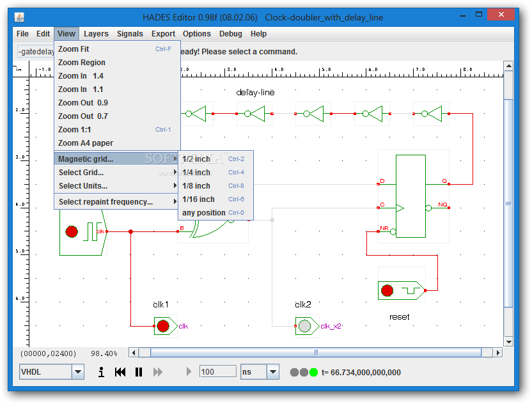
Task: Click the gray clk2 output indicator
Action: (x=304, y=326)
